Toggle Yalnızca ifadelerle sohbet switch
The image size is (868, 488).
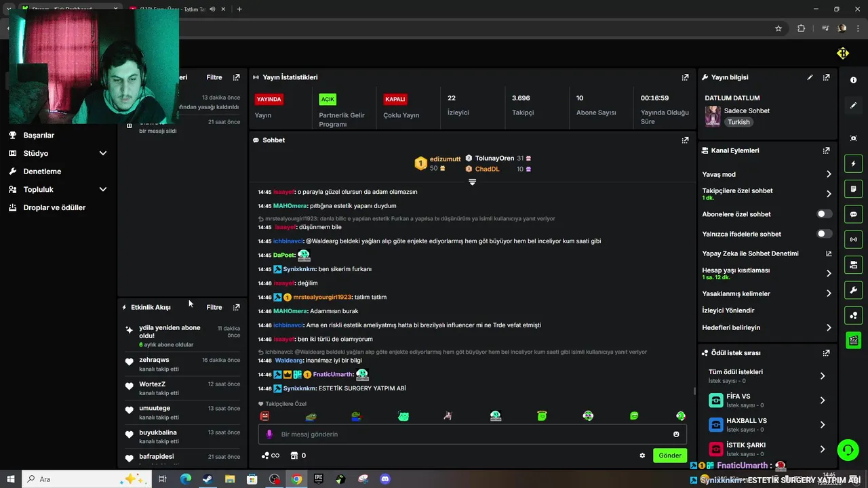click(x=824, y=234)
